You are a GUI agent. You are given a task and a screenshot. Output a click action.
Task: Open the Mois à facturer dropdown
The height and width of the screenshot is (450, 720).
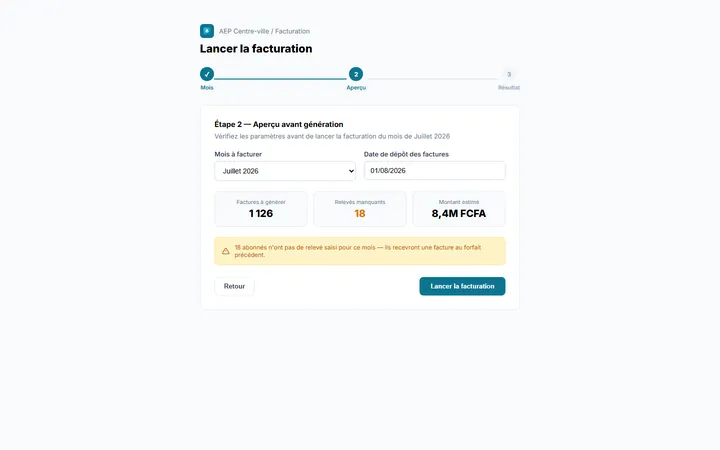point(285,171)
